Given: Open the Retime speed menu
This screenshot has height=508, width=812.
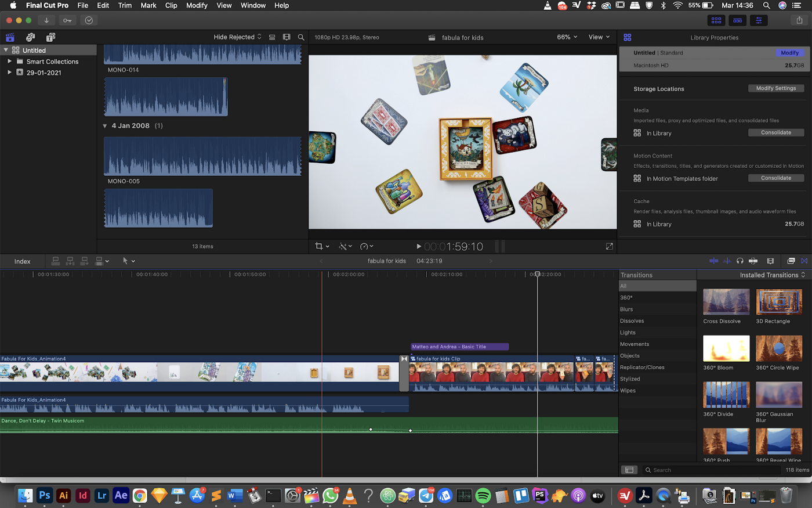Looking at the screenshot, I should tap(367, 246).
